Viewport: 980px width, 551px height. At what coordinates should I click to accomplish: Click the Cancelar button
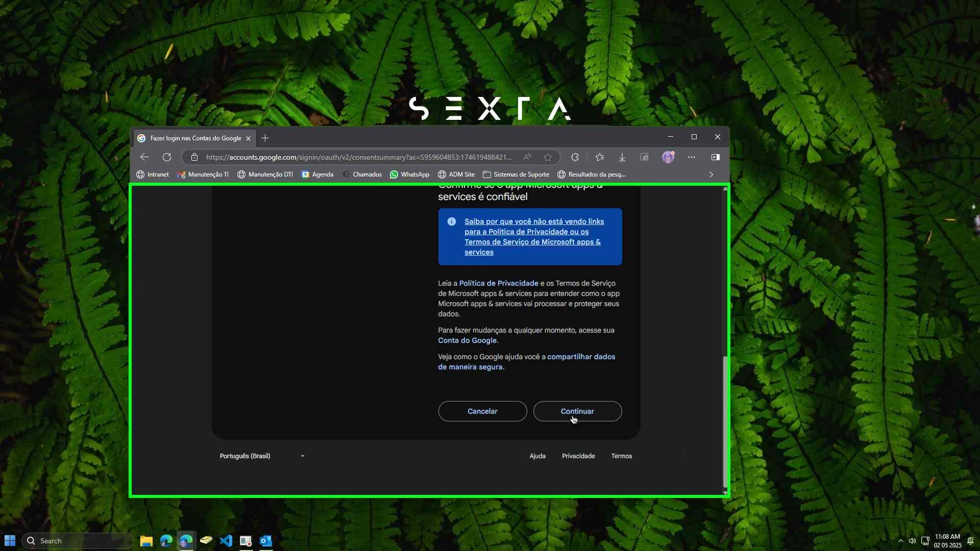[x=482, y=411]
